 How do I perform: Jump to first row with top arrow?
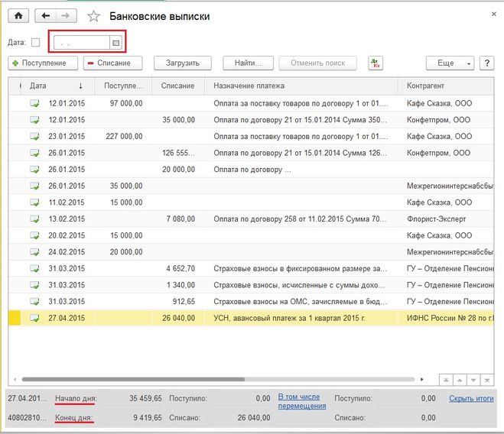coord(446,379)
